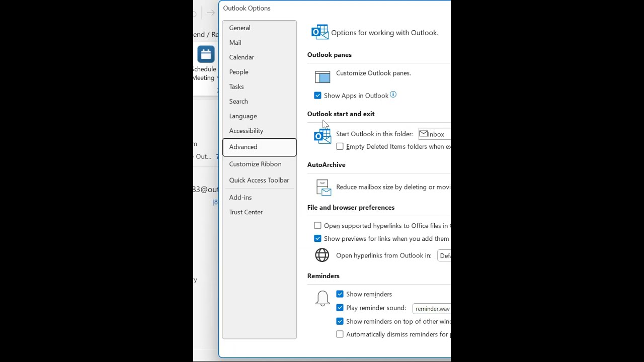Click the 'File and browser preferences' header

(x=351, y=208)
